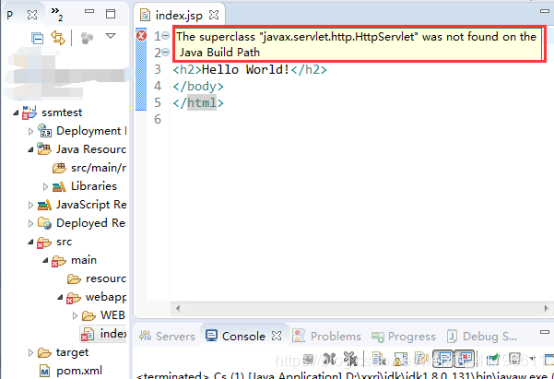Click Collapse All icon in Project Explorer
Image resolution: width=554 pixels, height=379 pixels.
pyautogui.click(x=37, y=37)
